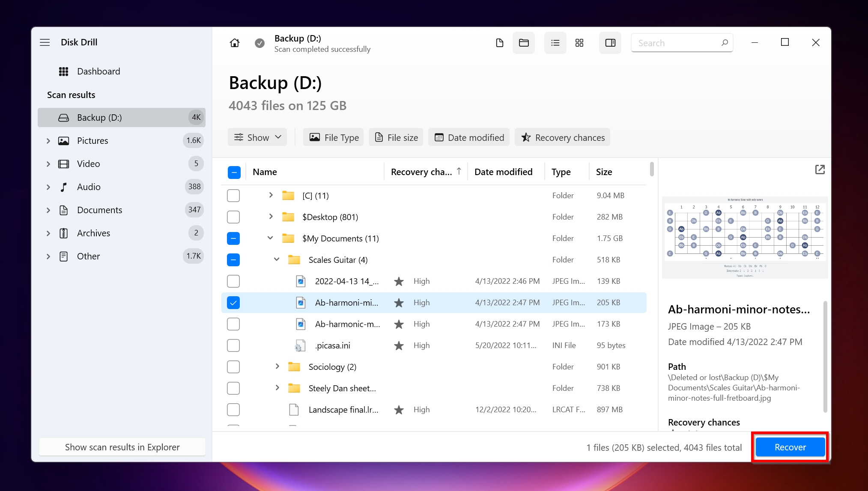
Task: Select grid view layout icon
Action: (x=579, y=43)
